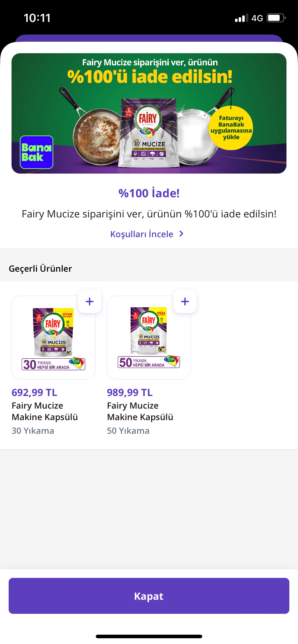Viewport: 298px width, 644px height.
Task: Tap the yellow 'Faturayı BanaBak uygulamasına yükle' badge
Action: point(231,128)
